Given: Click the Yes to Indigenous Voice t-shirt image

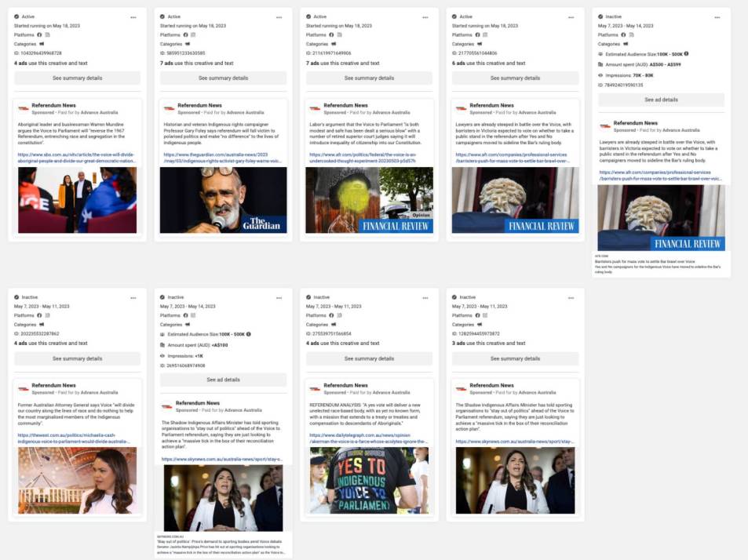Looking at the screenshot, I should click(369, 480).
